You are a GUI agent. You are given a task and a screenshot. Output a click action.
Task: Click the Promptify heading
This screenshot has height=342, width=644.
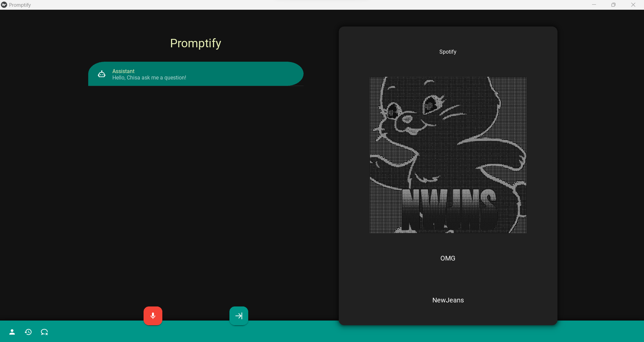click(196, 43)
